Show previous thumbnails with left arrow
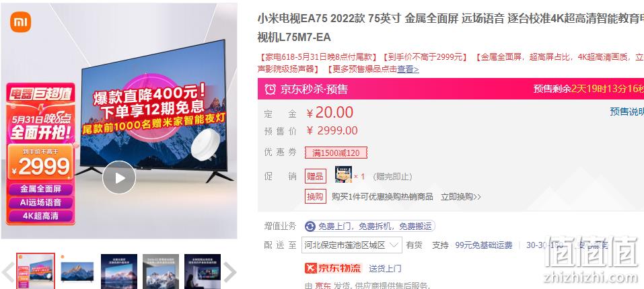The height and width of the screenshot is (289, 644). [8, 272]
